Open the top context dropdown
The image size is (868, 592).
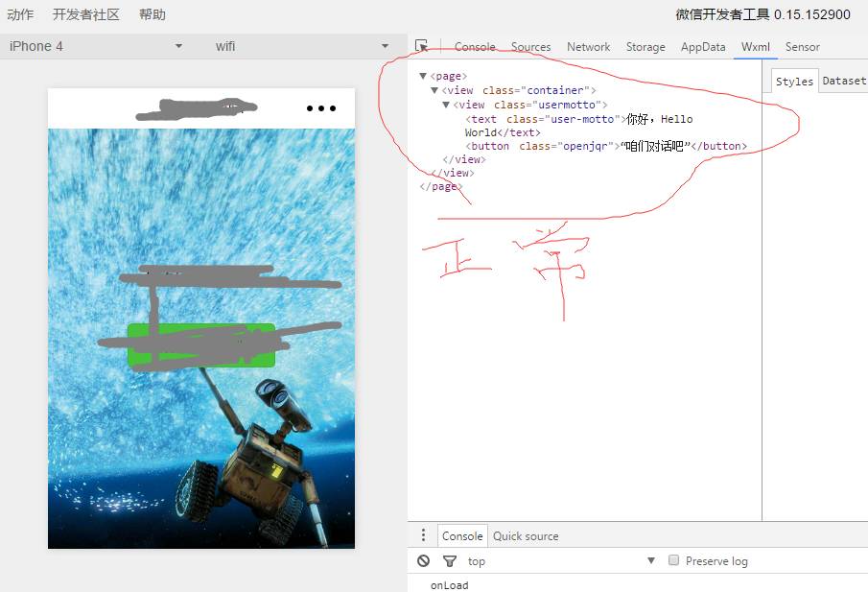coord(561,561)
